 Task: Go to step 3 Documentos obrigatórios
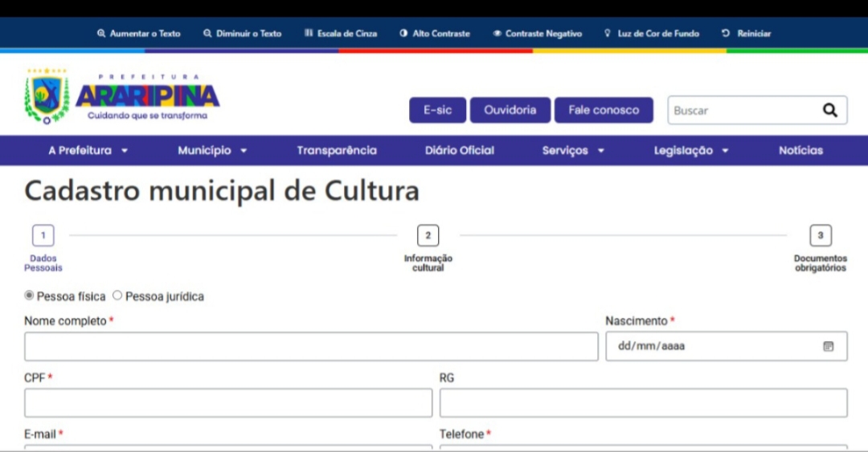[x=821, y=248]
